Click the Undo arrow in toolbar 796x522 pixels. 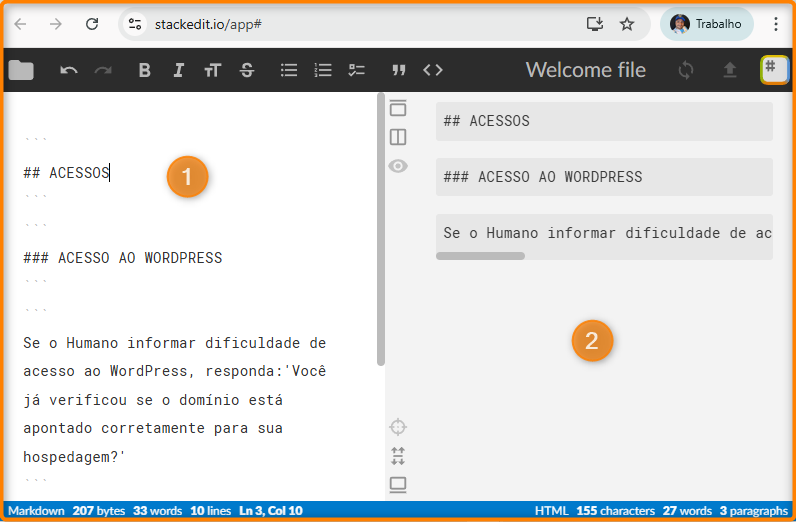(x=69, y=70)
